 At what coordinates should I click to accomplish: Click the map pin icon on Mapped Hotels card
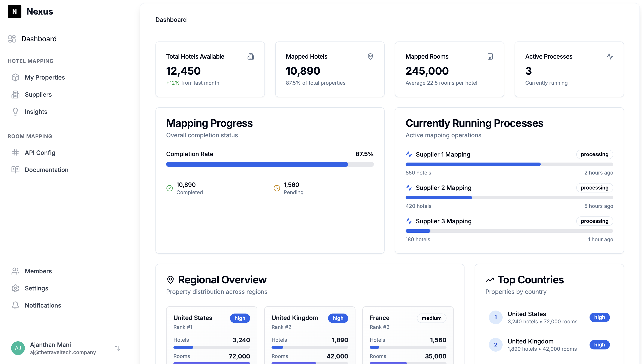click(370, 56)
